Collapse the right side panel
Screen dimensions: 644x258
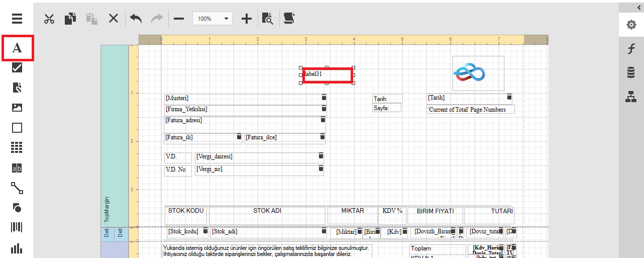(638, 7)
